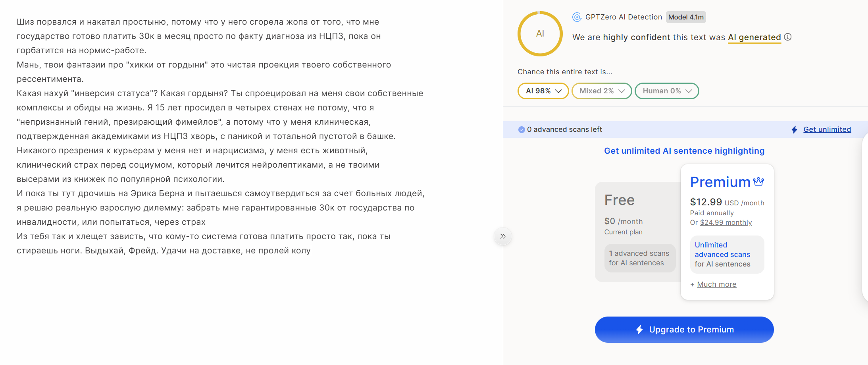The image size is (868, 365).
Task: Click the Model 4.1m badge
Action: click(686, 17)
